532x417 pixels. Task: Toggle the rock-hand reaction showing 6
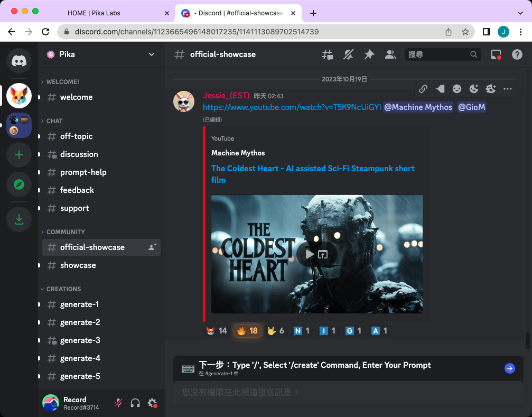(x=275, y=331)
